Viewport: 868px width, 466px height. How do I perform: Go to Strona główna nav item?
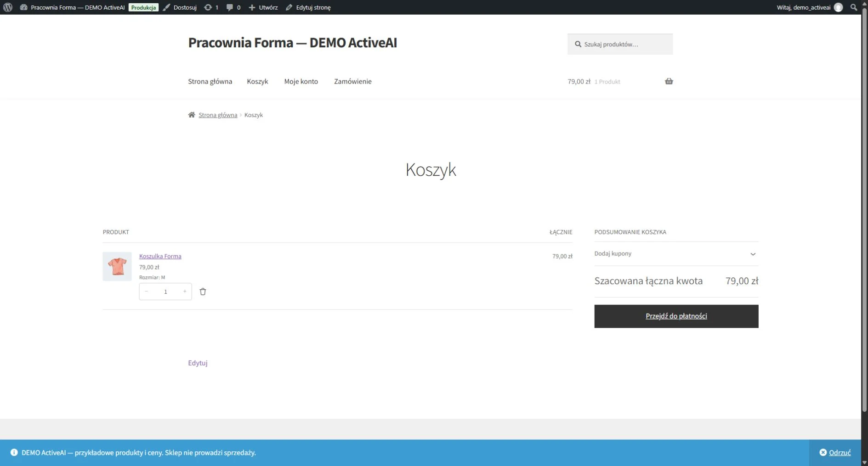click(210, 81)
